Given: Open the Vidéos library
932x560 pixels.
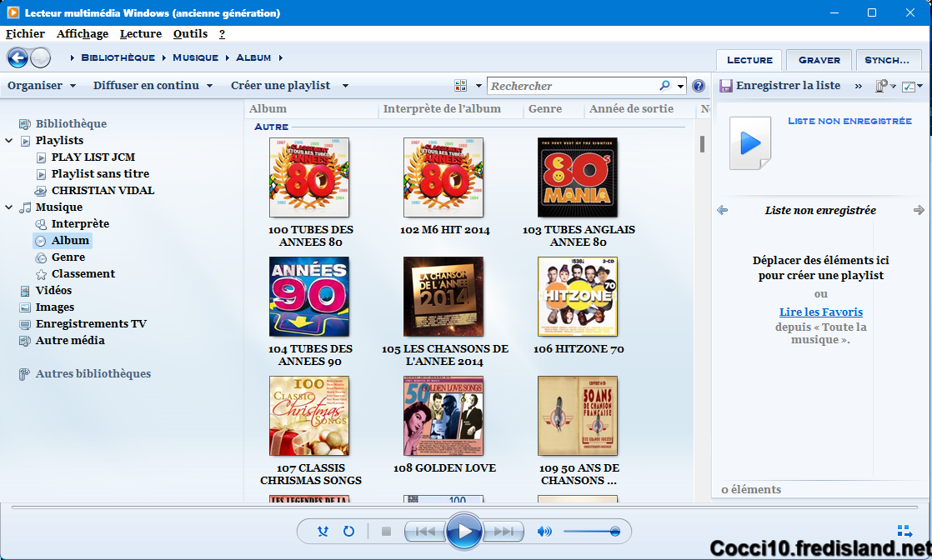Looking at the screenshot, I should point(53,290).
